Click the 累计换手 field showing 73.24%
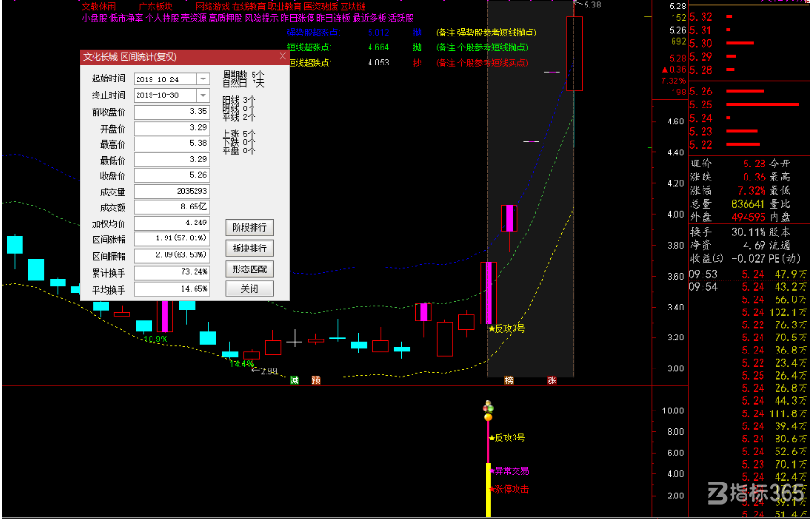 171,272
